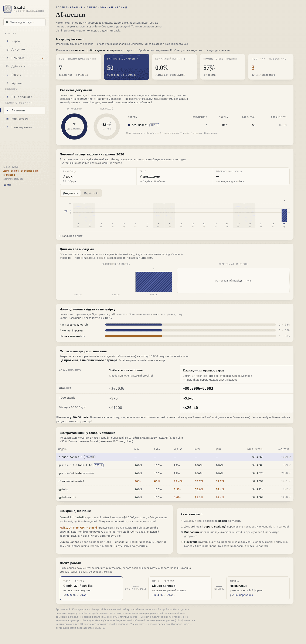Switch chart to Вартість AI
Image resolution: width=306 pixels, height=644 pixels.
coord(91,193)
